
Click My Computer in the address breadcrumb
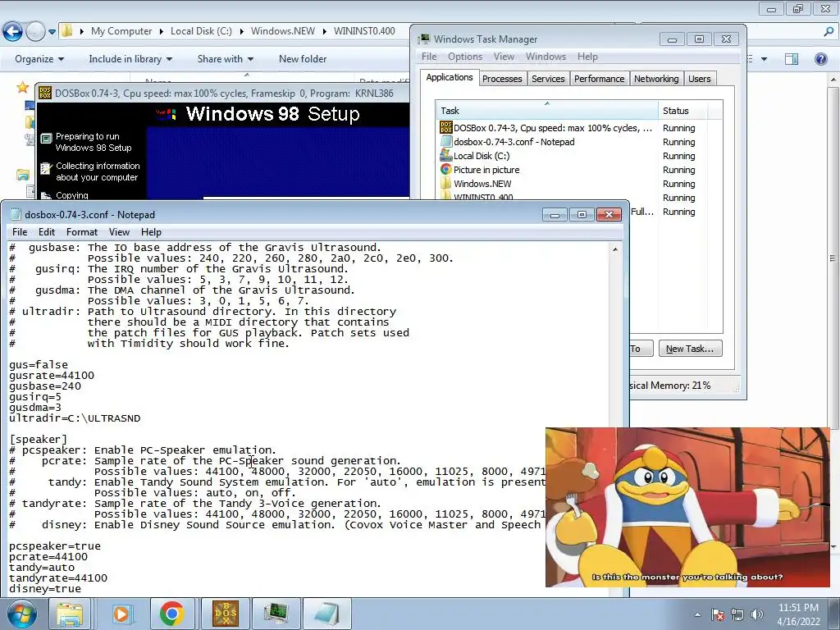(121, 31)
